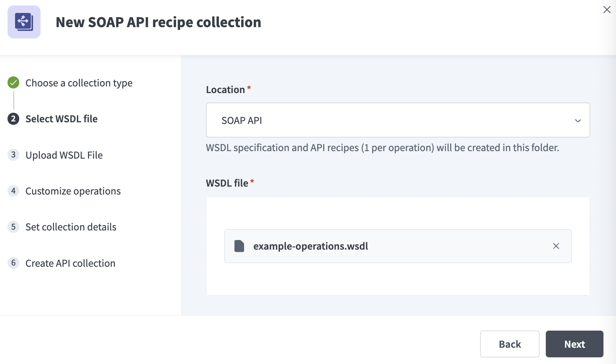Click the WSDL file field label
Screen dimensions: 616x364
click(227, 183)
